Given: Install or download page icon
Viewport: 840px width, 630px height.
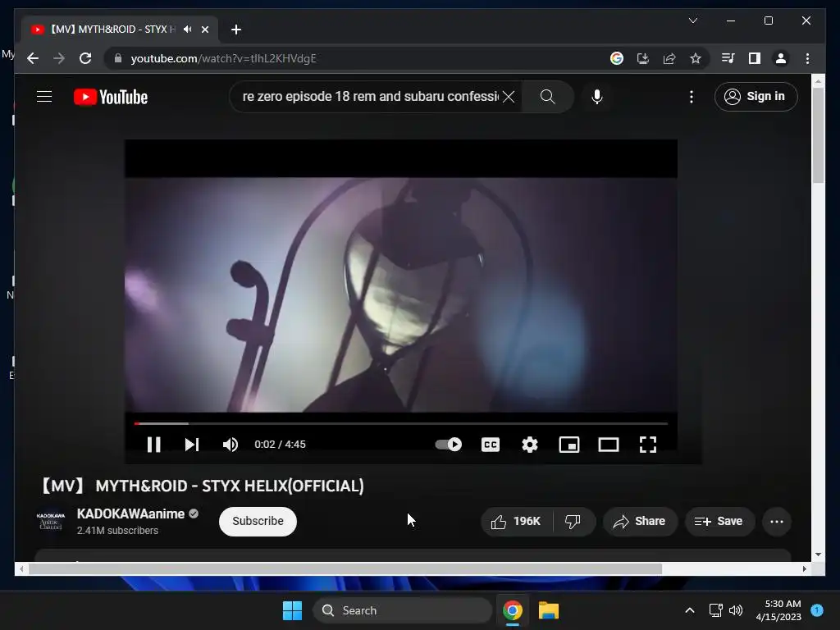Looking at the screenshot, I should [x=643, y=58].
